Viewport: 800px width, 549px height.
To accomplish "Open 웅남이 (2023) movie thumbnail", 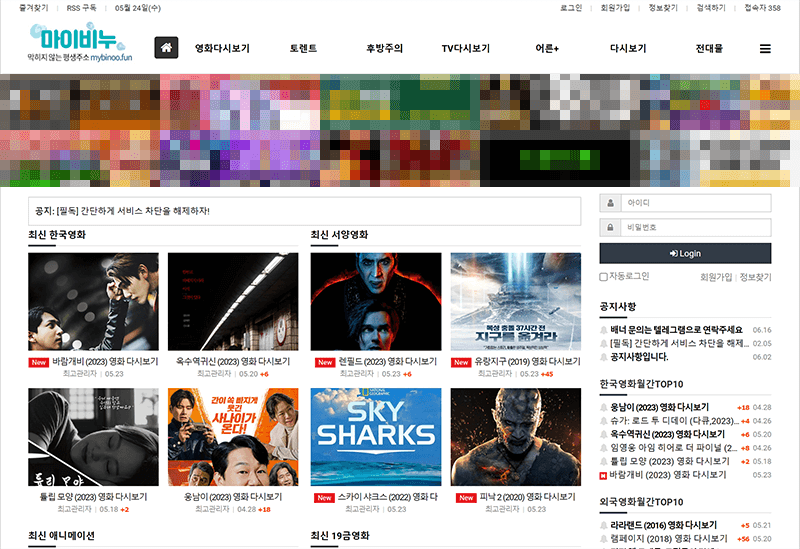I will [233, 437].
